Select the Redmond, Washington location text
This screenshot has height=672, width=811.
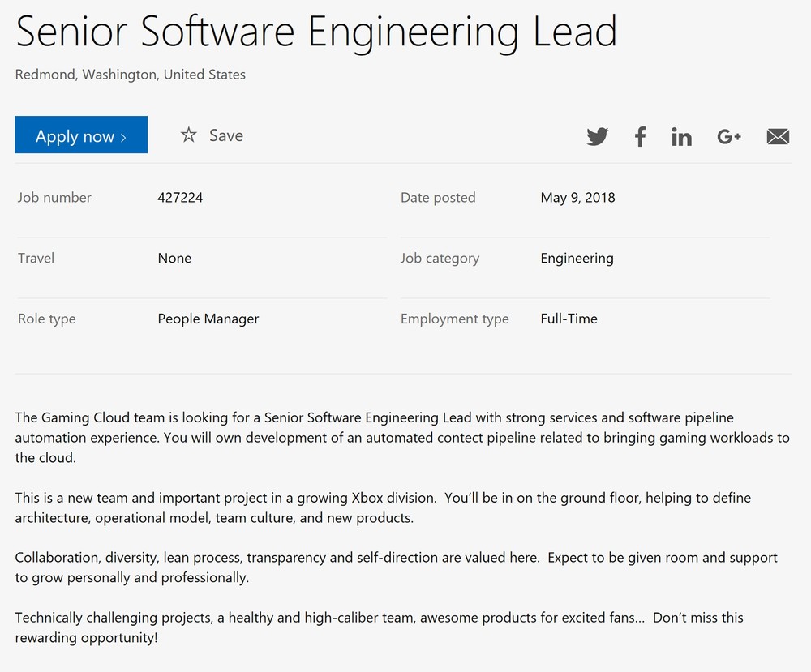point(130,75)
